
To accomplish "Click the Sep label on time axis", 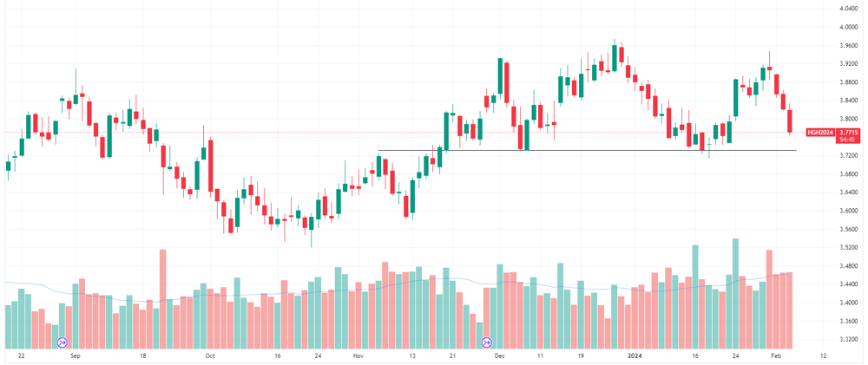I will pos(76,355).
